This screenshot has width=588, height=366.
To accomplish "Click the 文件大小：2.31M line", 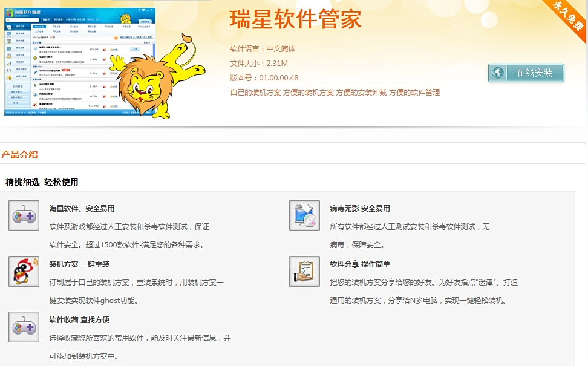I will pos(259,64).
